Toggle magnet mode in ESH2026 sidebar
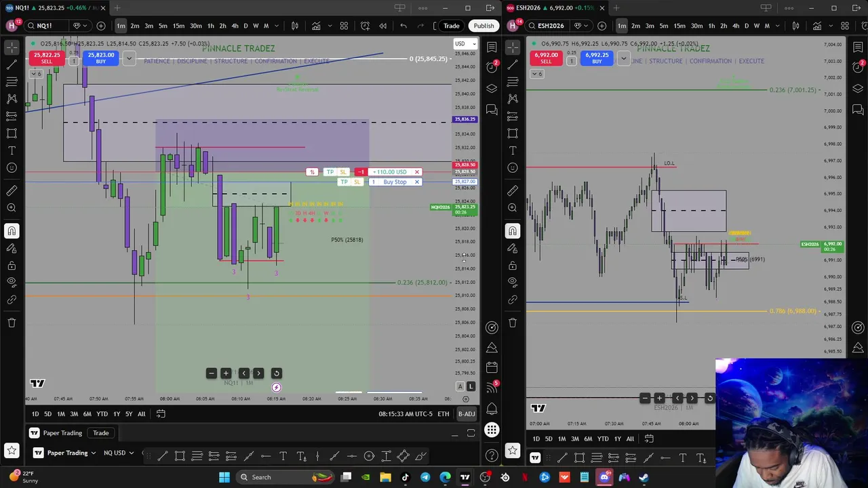868x488 pixels. 513,231
